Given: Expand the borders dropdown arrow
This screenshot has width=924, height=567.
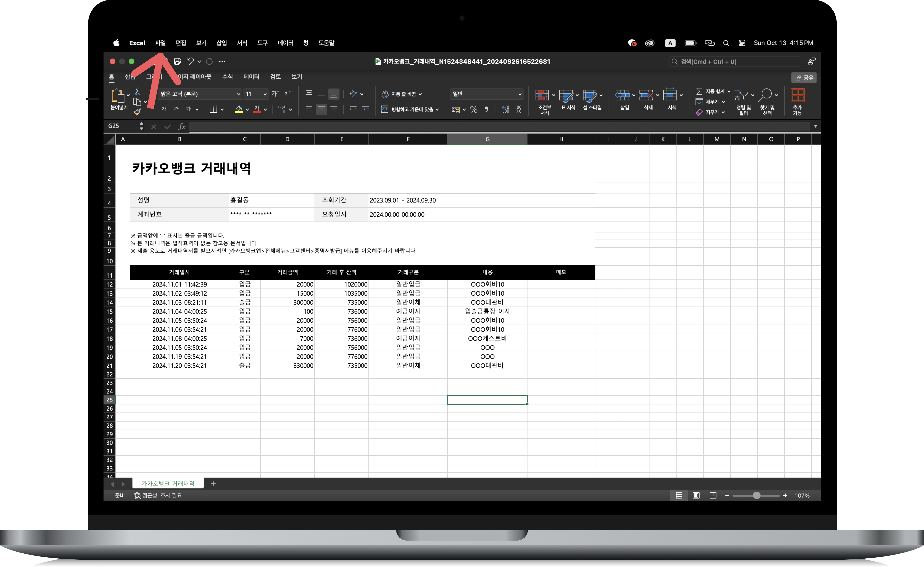Looking at the screenshot, I should pyautogui.click(x=222, y=109).
